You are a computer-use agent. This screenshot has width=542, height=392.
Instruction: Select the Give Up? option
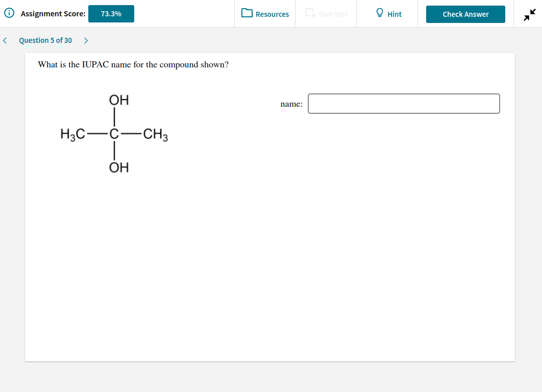(x=325, y=14)
